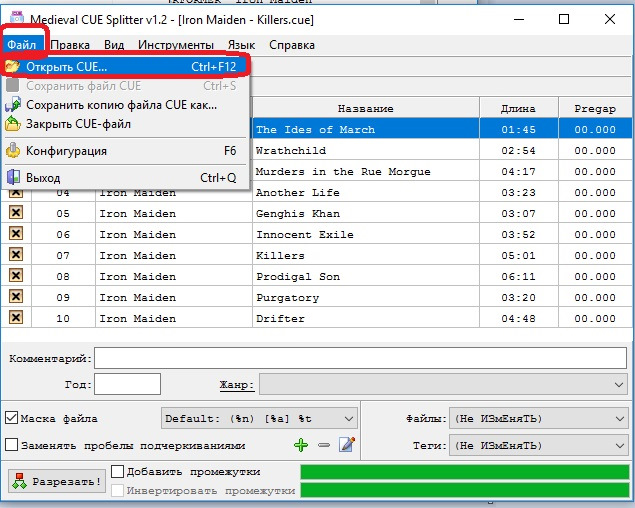635x508 pixels.
Task: Select the Another Life track title
Action: tap(298, 193)
